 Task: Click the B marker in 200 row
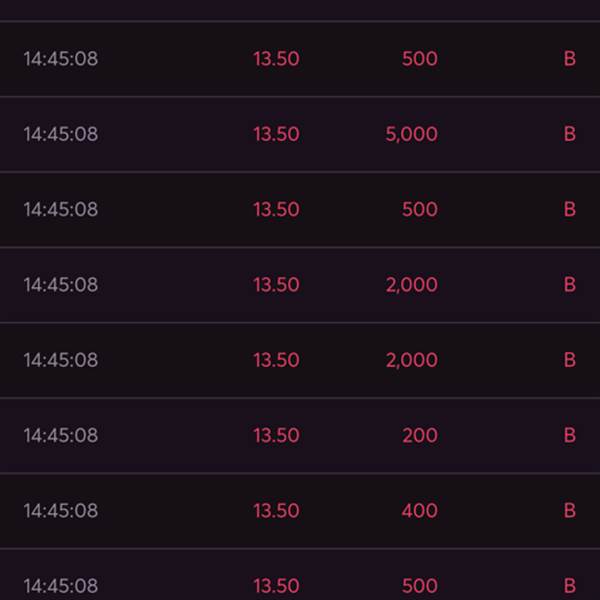point(570,435)
